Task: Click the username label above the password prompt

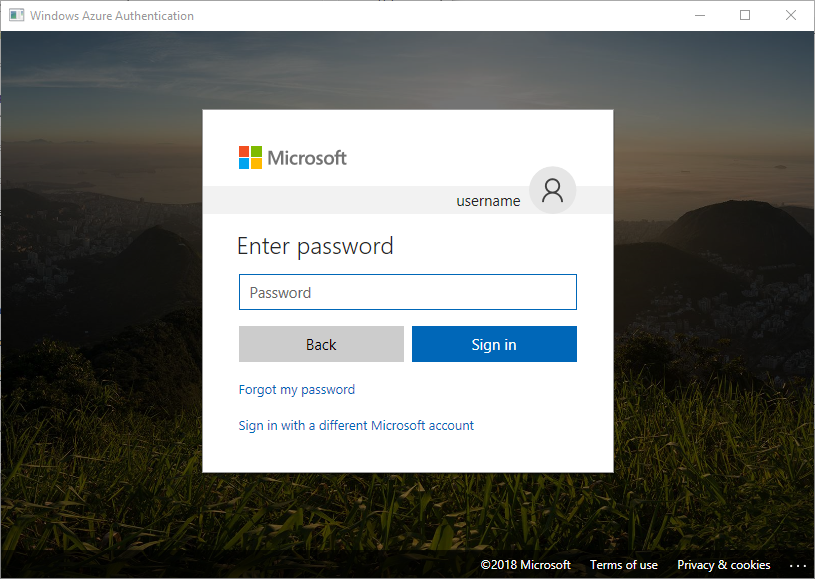Action: pyautogui.click(x=488, y=200)
